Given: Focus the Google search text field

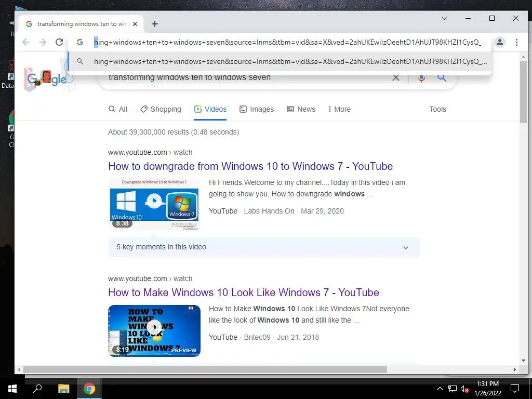Looking at the screenshot, I should point(248,78).
